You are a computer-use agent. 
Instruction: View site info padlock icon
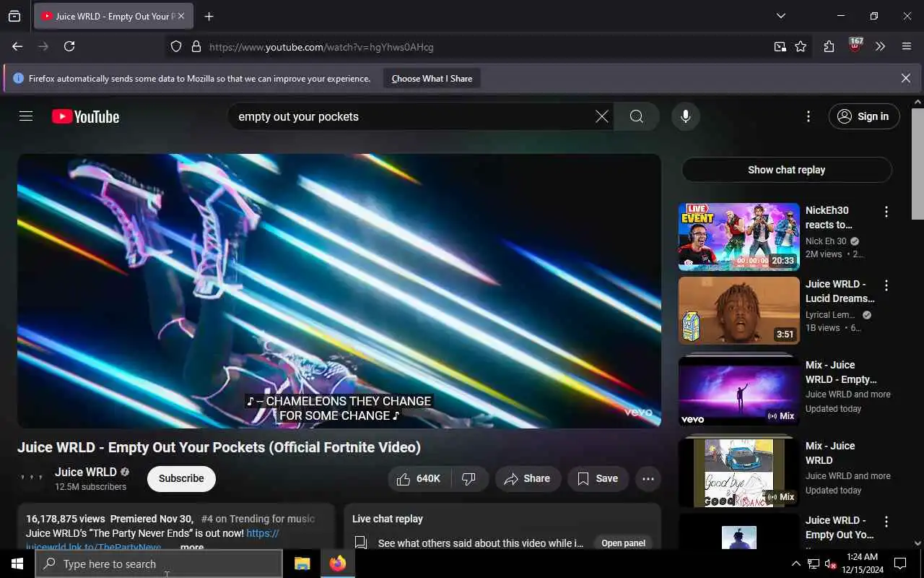click(x=196, y=47)
